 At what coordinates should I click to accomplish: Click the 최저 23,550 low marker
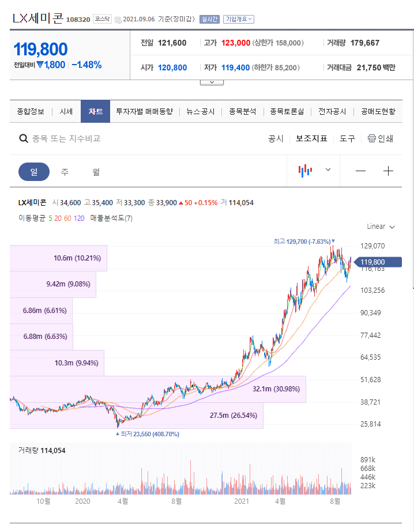(x=148, y=434)
